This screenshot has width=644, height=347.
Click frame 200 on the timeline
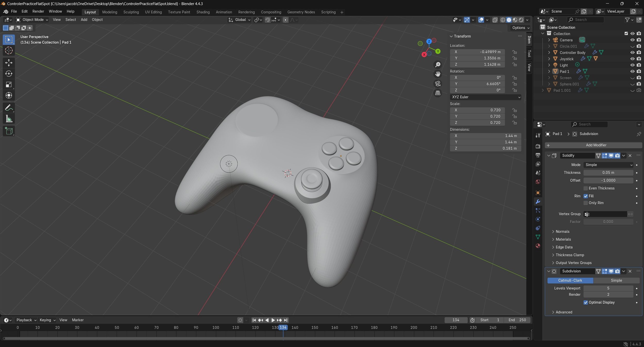tap(414, 328)
